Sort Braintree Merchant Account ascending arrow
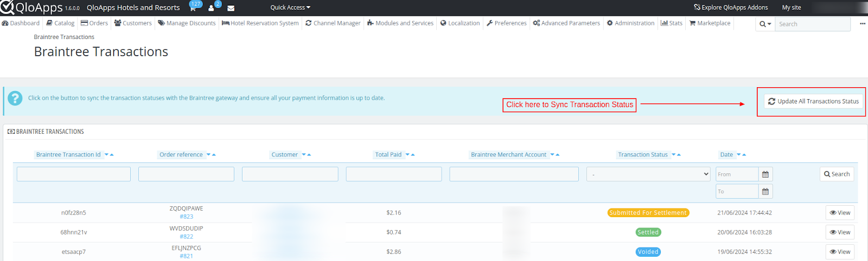 558,155
